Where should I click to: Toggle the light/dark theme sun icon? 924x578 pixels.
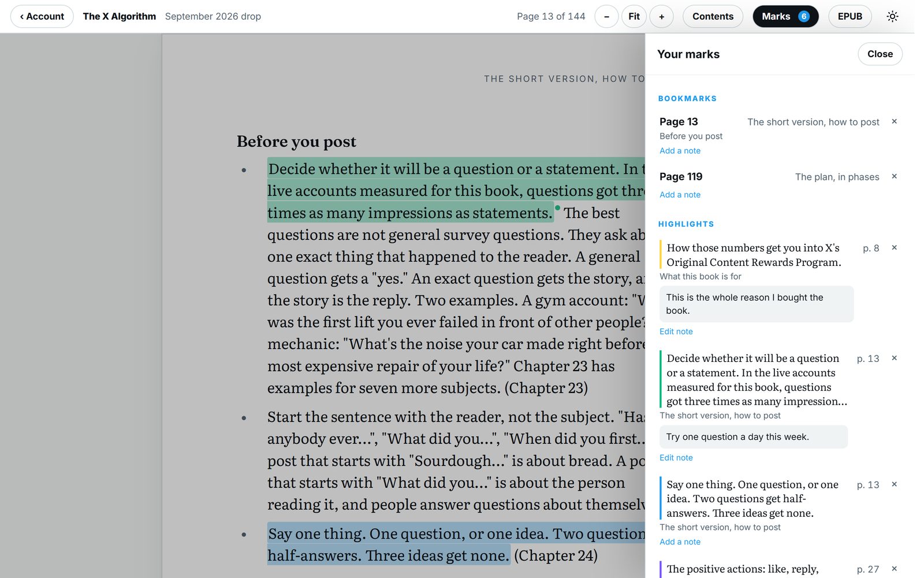[892, 16]
